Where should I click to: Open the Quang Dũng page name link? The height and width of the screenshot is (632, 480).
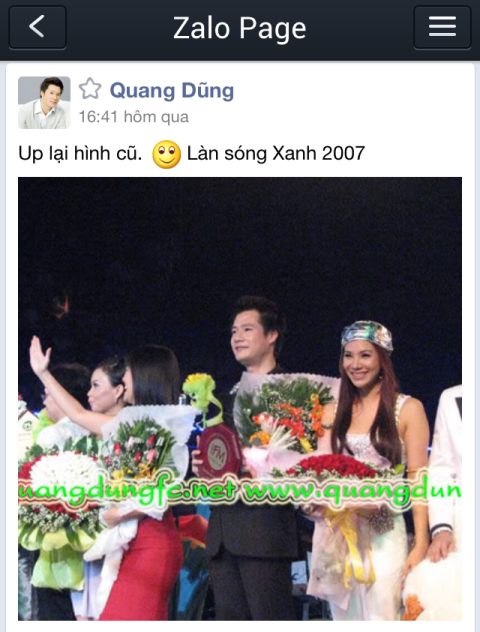(172, 90)
